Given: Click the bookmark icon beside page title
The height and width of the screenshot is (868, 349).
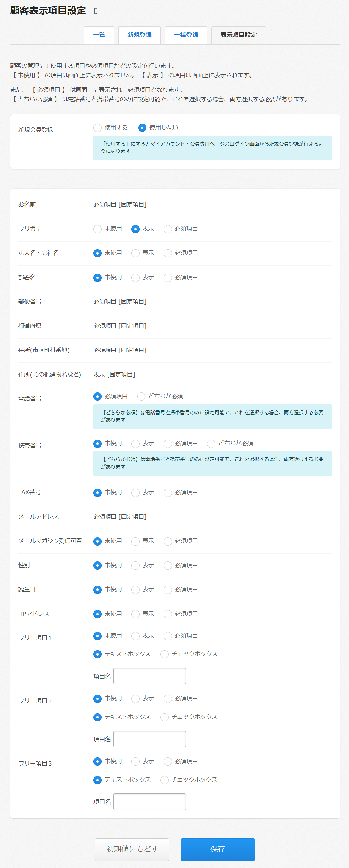Looking at the screenshot, I should point(96,11).
